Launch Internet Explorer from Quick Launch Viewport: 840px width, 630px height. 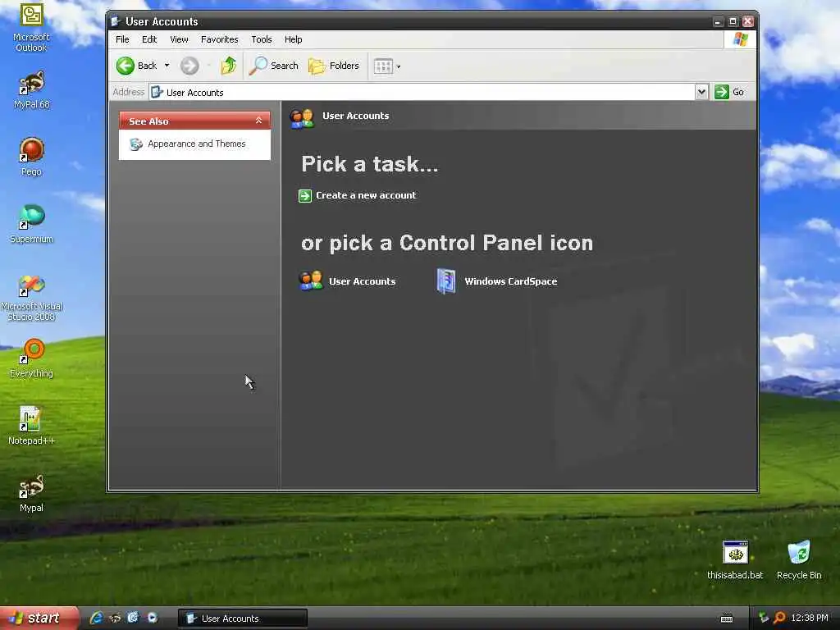pyautogui.click(x=97, y=618)
